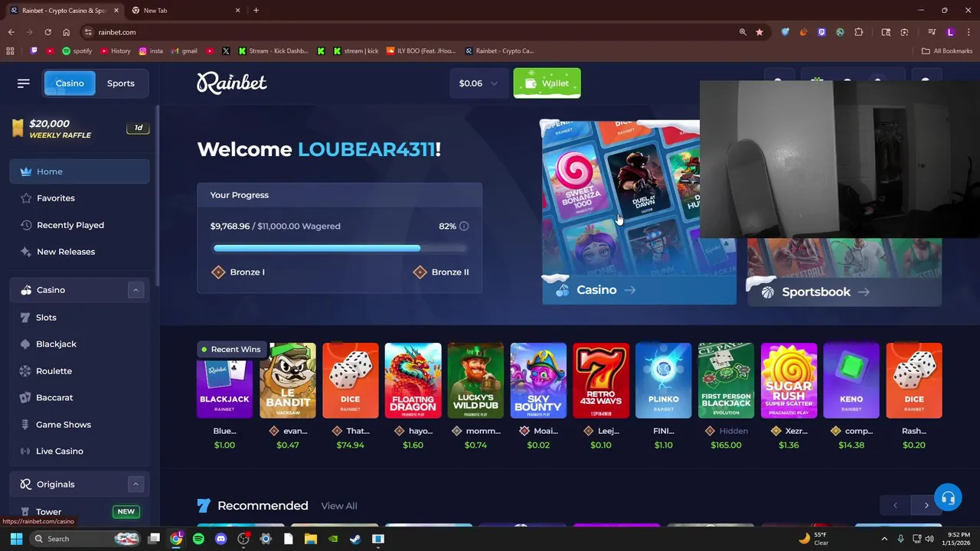
Task: Open Blackjack in the sidebar
Action: coord(80,344)
